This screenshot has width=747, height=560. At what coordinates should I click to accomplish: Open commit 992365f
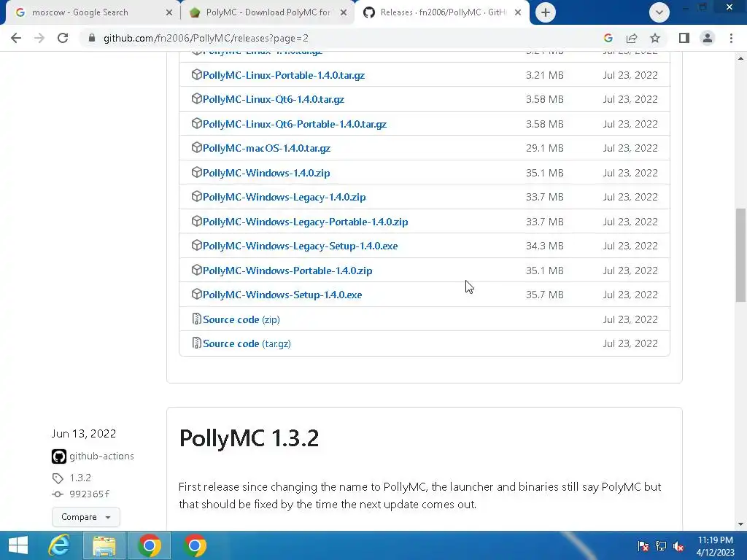[x=89, y=494]
